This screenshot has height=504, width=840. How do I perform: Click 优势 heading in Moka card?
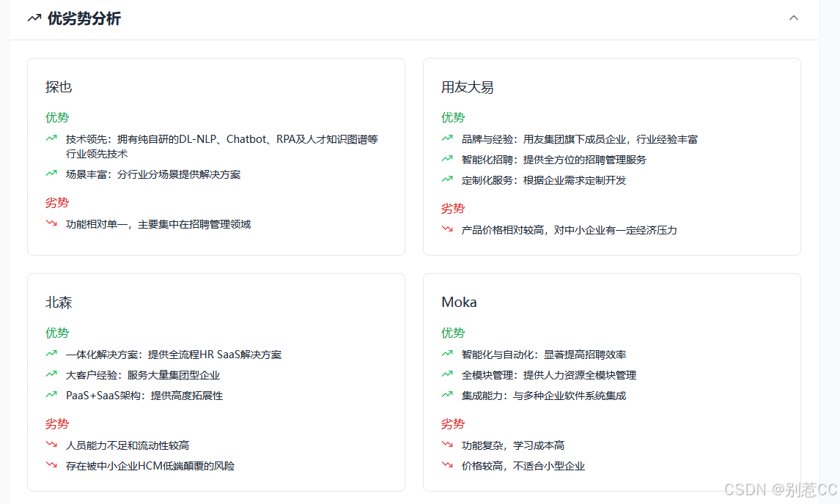(453, 333)
